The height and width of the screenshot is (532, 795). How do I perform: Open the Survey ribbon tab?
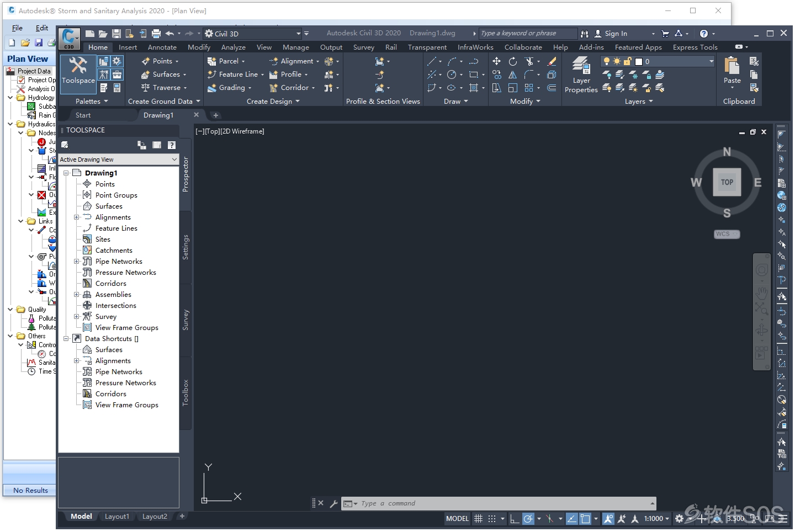pyautogui.click(x=364, y=47)
